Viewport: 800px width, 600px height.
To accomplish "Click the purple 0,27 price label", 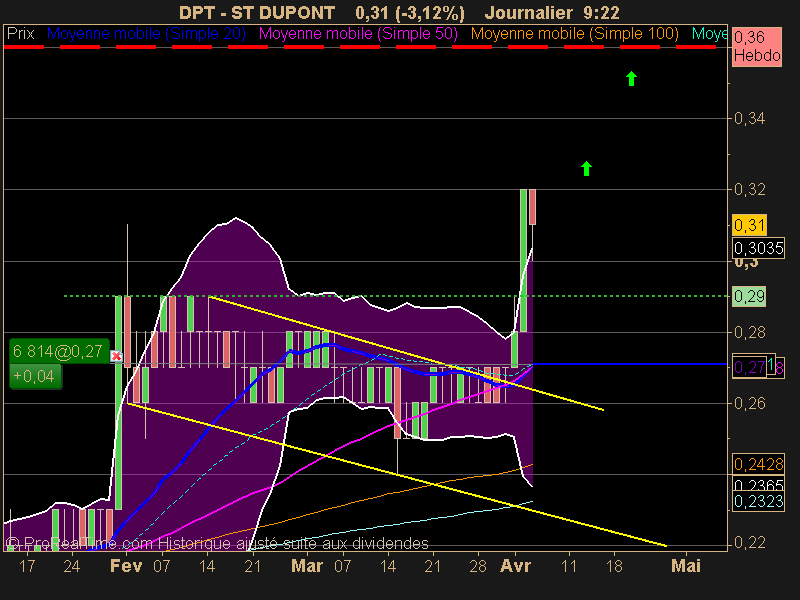I will [749, 367].
